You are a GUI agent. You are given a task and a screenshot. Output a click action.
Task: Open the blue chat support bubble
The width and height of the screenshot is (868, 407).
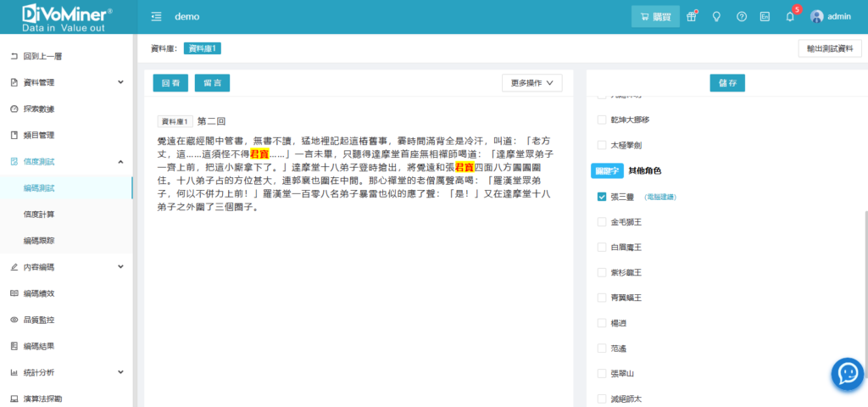[x=847, y=372]
